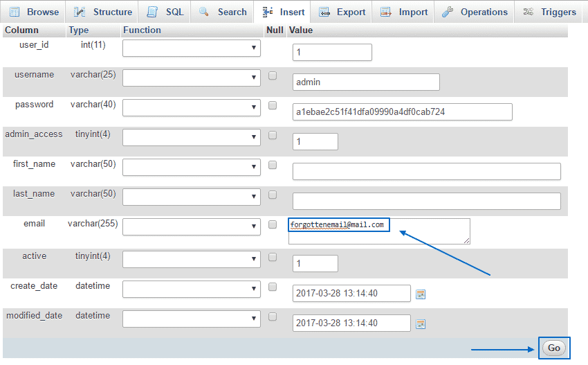Switch to the SQL tab

(x=165, y=12)
